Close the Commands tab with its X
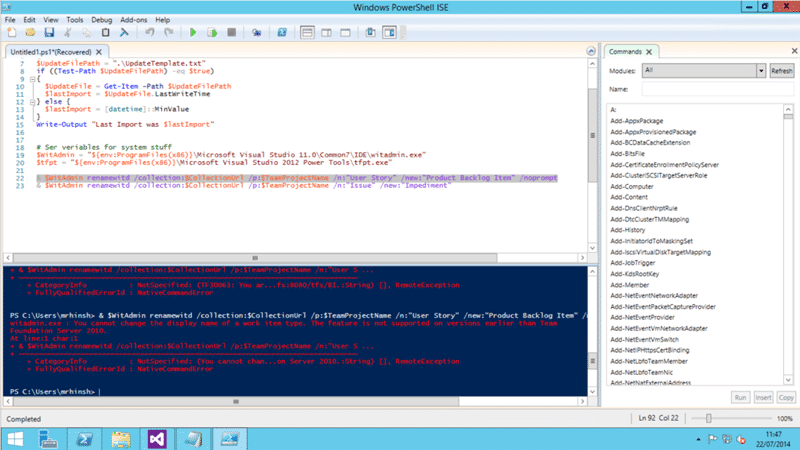The image size is (800, 450). point(649,52)
